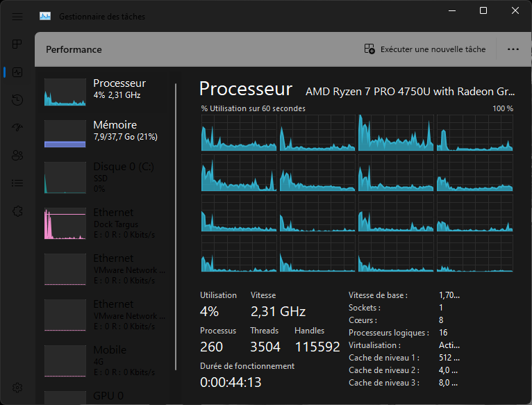Viewport: 532px width, 405px height.
Task: Open the Services puzzle icon
Action: pos(17,210)
